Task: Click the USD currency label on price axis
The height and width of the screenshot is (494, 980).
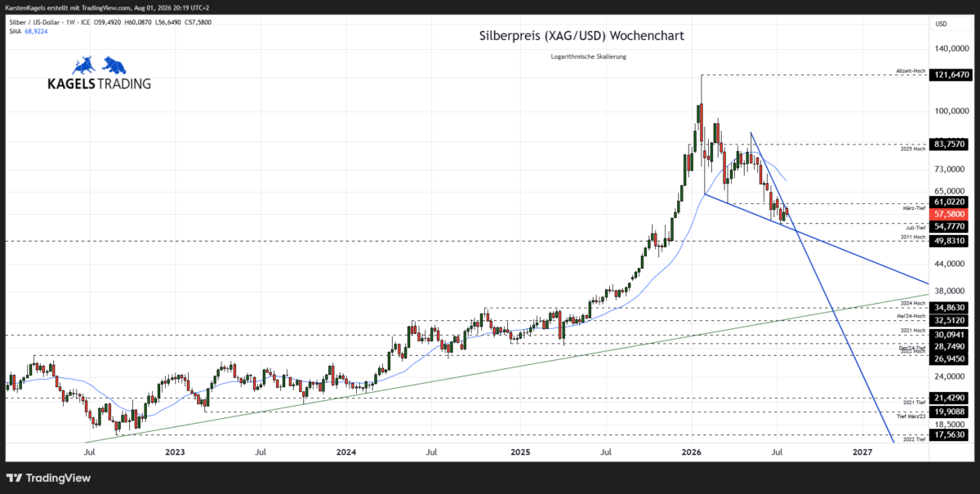Action: click(941, 23)
